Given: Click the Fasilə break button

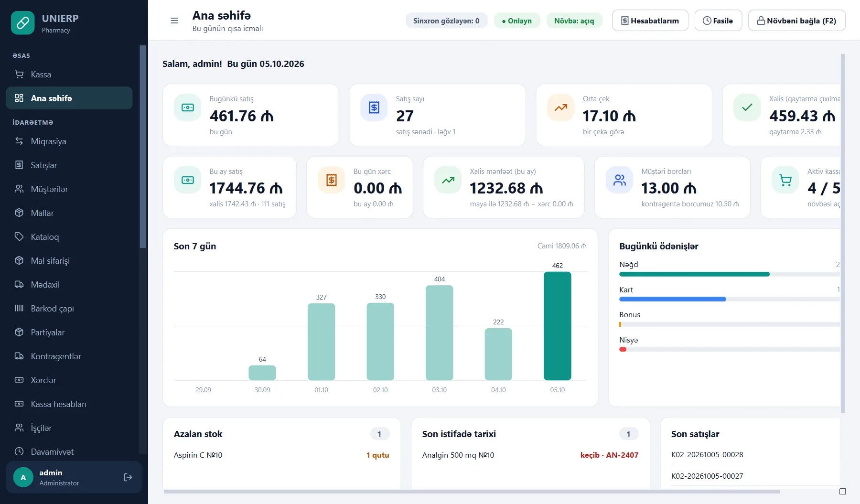Looking at the screenshot, I should [718, 21].
